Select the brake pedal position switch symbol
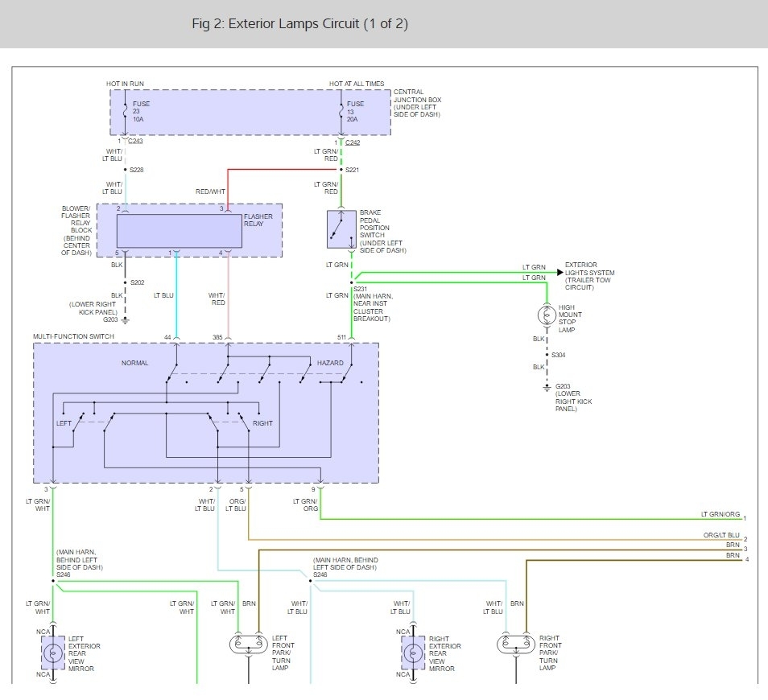 pos(341,229)
